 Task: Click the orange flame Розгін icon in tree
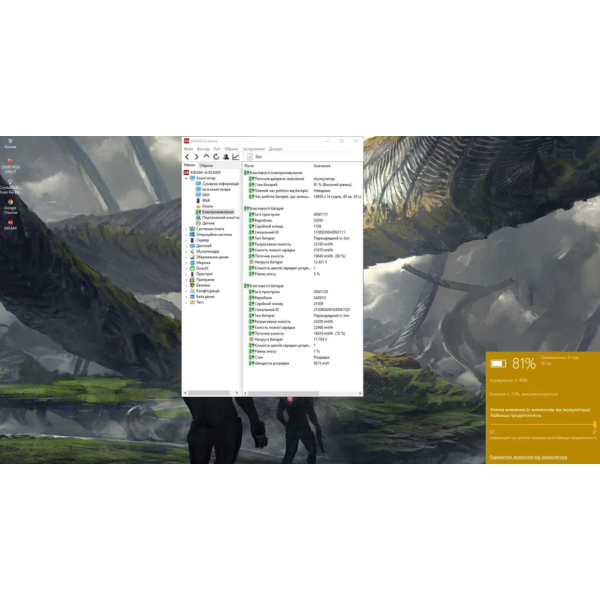click(x=198, y=206)
